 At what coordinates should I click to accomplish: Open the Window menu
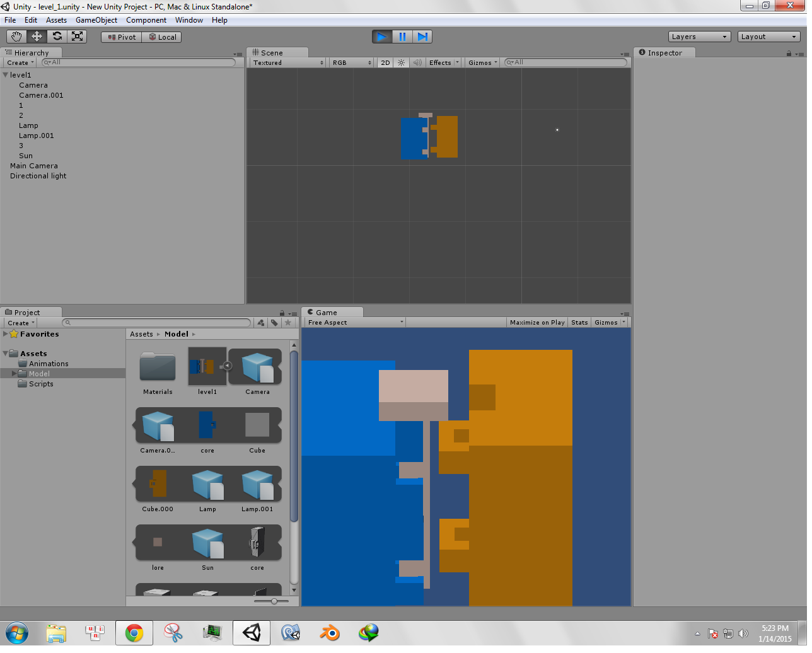pyautogui.click(x=189, y=20)
